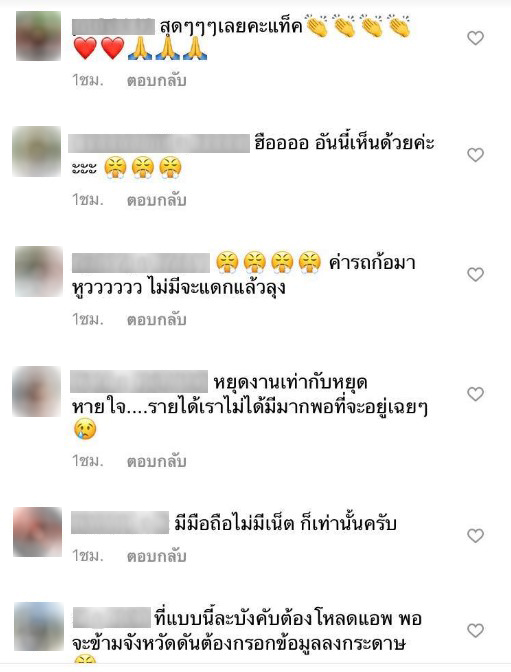Image resolution: width=511 pixels, height=672 pixels.
Task: Open username before 'มีมือถือไม่มีเน็ต'
Action: (120, 523)
